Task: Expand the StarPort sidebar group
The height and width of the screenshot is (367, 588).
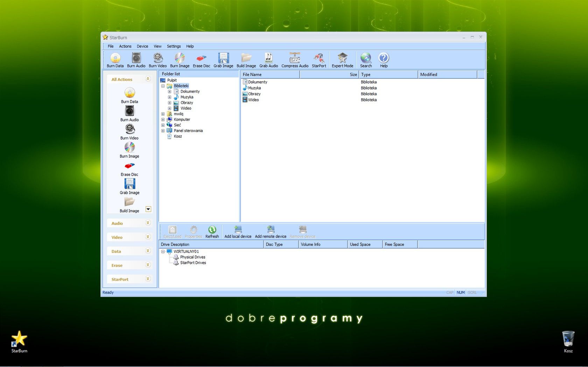Action: pos(148,279)
